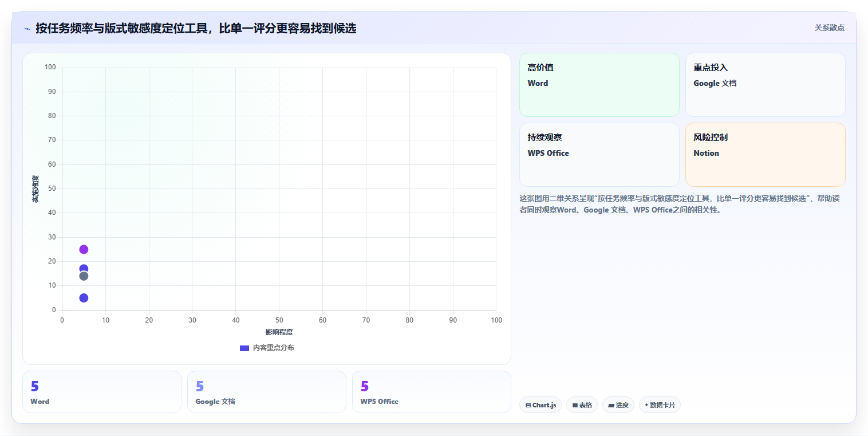Click the Notion label in the risk card
This screenshot has height=436, width=868.
[706, 153]
